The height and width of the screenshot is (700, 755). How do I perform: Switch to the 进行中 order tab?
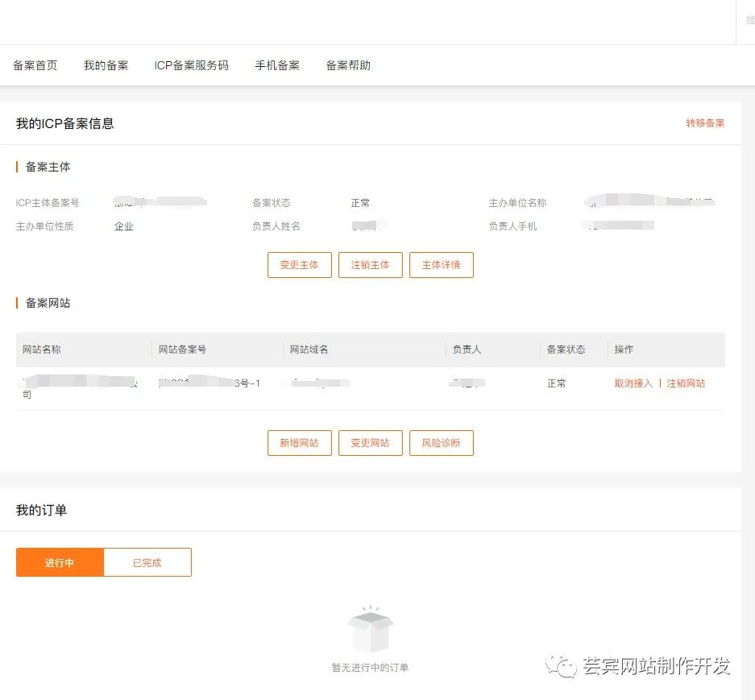[59, 561]
